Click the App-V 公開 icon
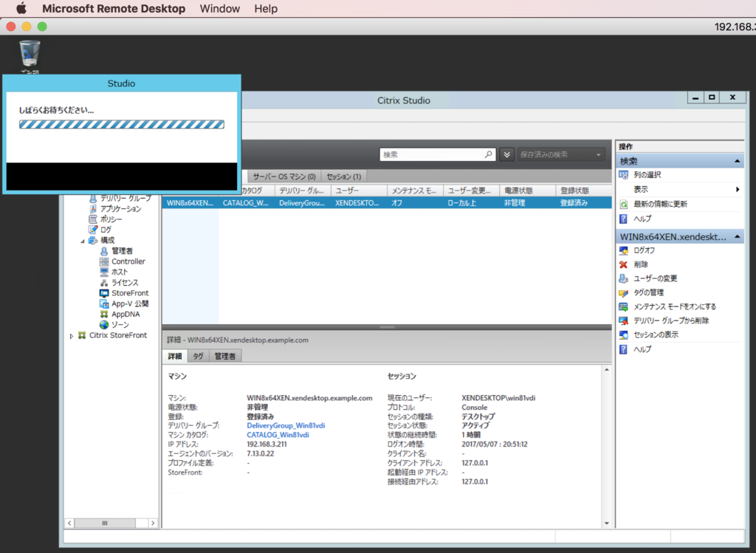The height and width of the screenshot is (553, 756). pos(104,303)
